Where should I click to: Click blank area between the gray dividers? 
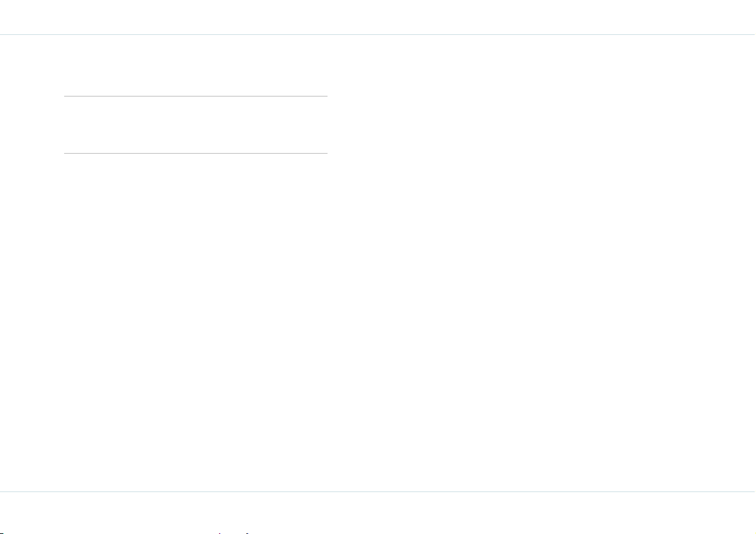pos(196,124)
